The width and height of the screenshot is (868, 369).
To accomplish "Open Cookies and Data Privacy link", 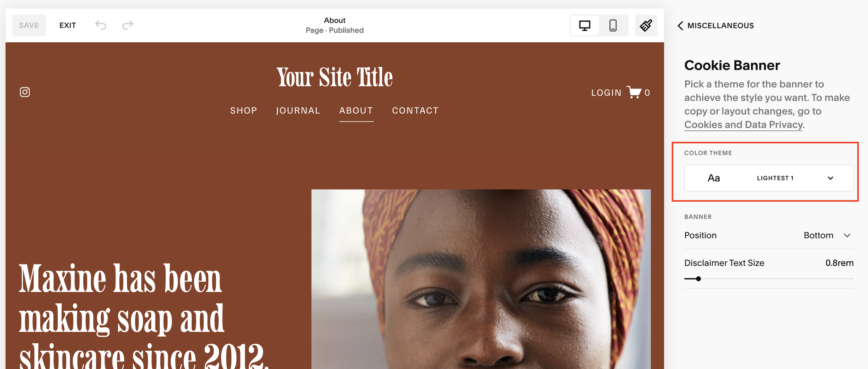I will [743, 125].
